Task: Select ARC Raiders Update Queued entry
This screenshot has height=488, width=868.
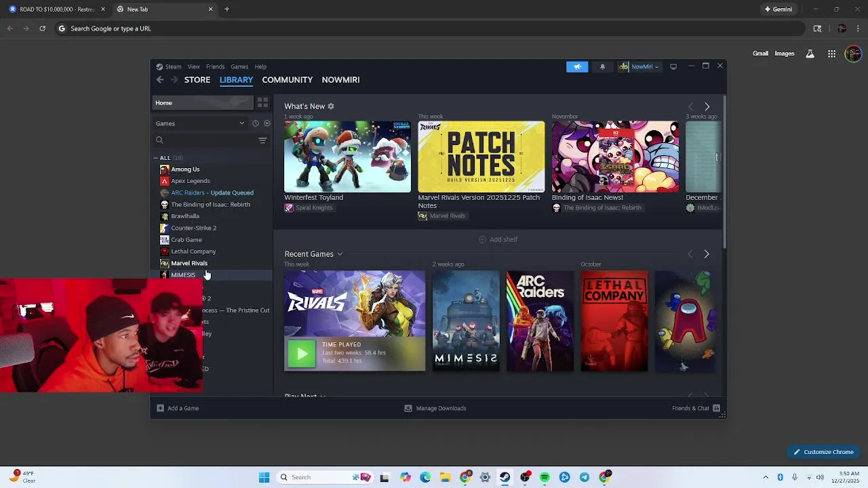Action: (211, 192)
